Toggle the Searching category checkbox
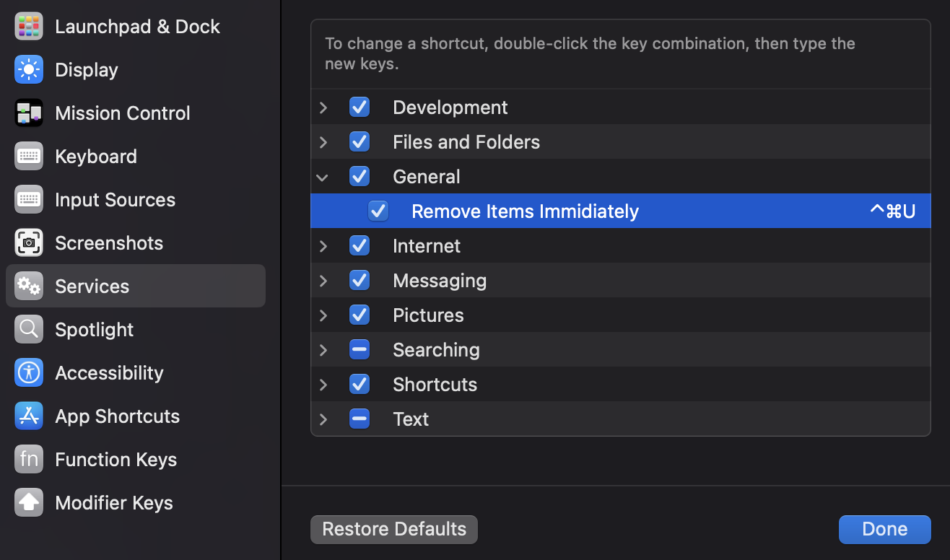Image resolution: width=950 pixels, height=560 pixels. tap(359, 349)
